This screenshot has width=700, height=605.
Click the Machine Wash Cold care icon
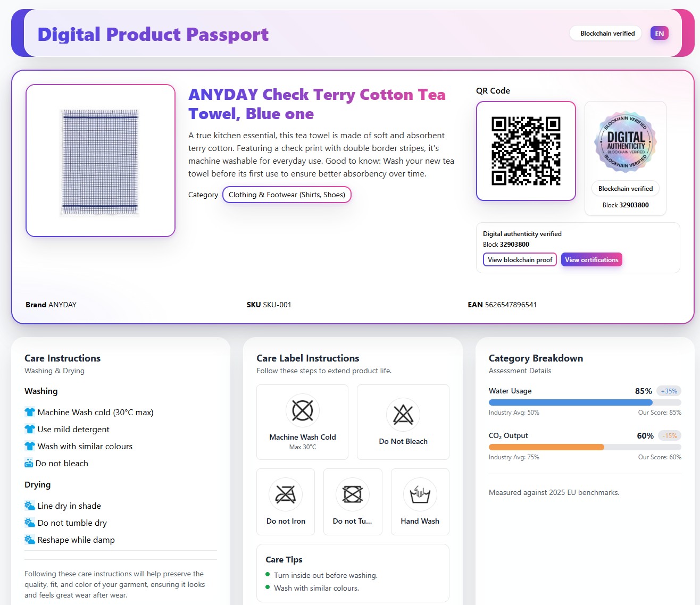click(302, 410)
